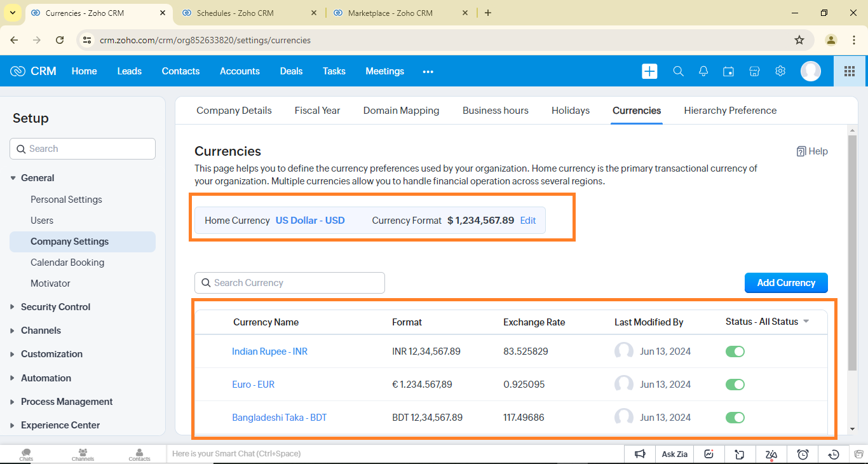The image size is (868, 464).
Task: Switch to the Fiscal Year tab
Action: pos(317,111)
